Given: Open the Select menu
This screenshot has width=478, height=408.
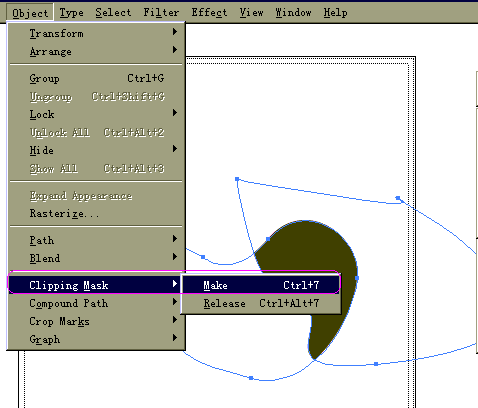Looking at the screenshot, I should coord(113,13).
